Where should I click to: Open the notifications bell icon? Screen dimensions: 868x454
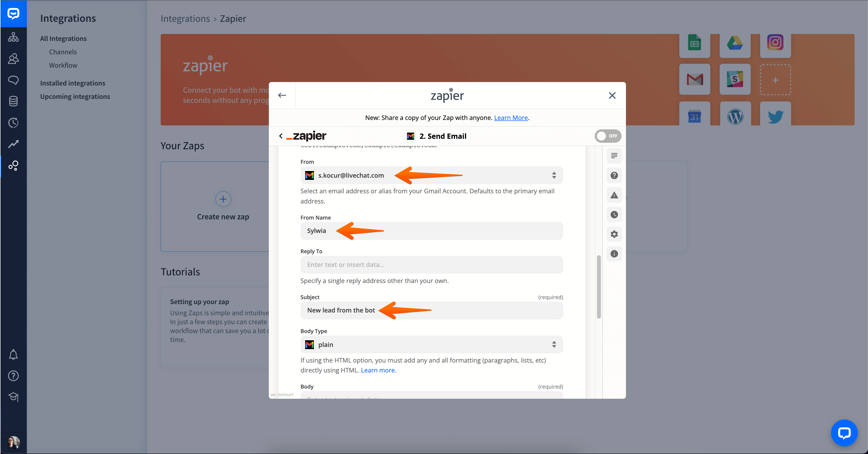13,354
